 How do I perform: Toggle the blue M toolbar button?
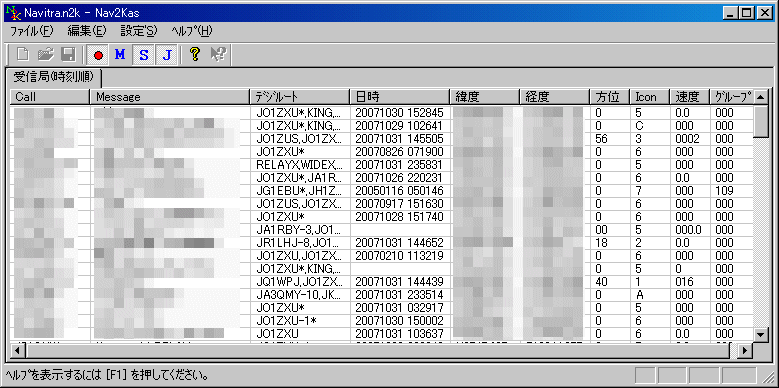[120, 55]
